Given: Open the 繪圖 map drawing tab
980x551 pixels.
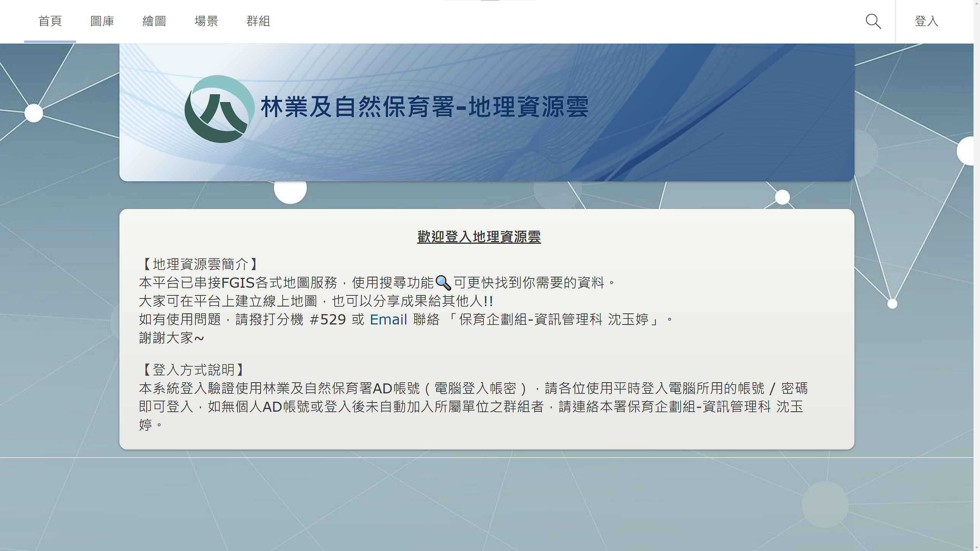Looking at the screenshot, I should click(x=154, y=21).
